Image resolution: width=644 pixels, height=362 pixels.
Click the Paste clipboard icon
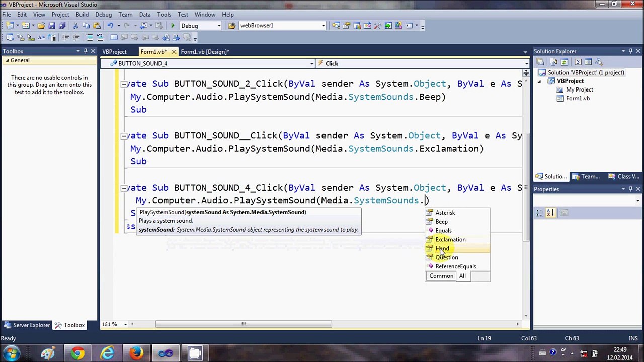pos(97,26)
